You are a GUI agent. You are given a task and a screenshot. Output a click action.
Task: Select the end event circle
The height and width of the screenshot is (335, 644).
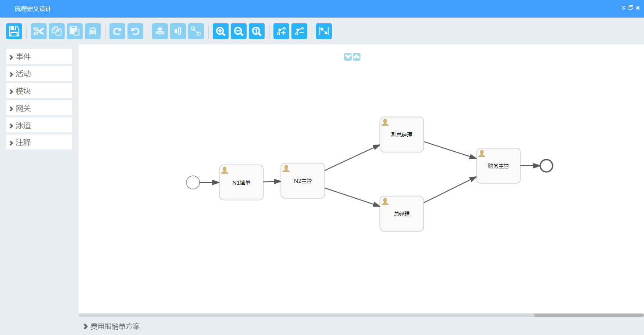546,166
